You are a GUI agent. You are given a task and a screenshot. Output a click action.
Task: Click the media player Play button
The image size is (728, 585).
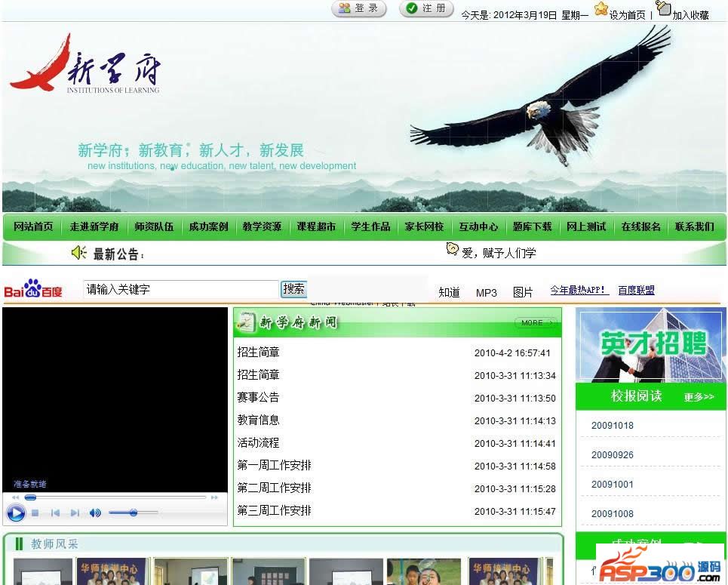tap(16, 513)
